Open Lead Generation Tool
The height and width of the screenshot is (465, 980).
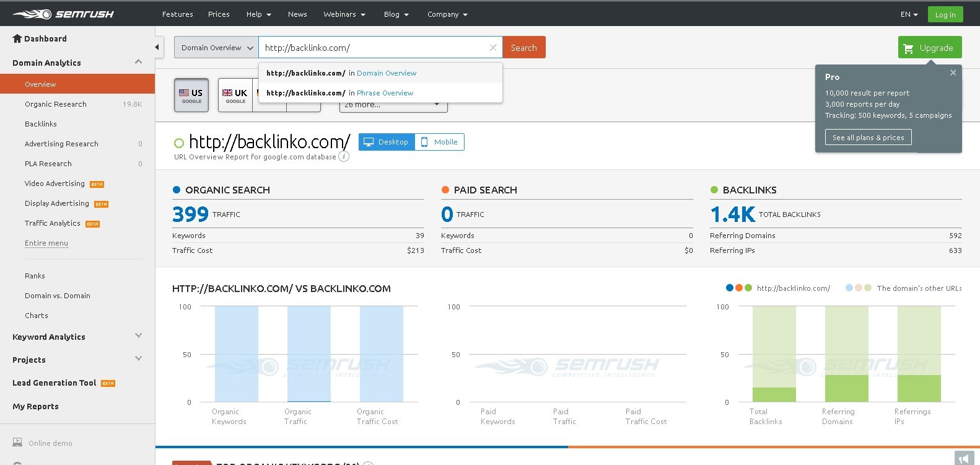(x=55, y=383)
